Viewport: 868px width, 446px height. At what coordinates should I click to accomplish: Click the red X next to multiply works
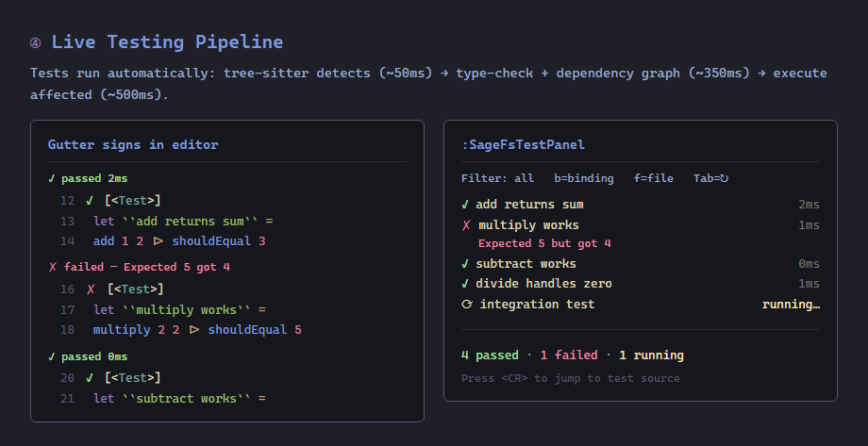click(466, 225)
